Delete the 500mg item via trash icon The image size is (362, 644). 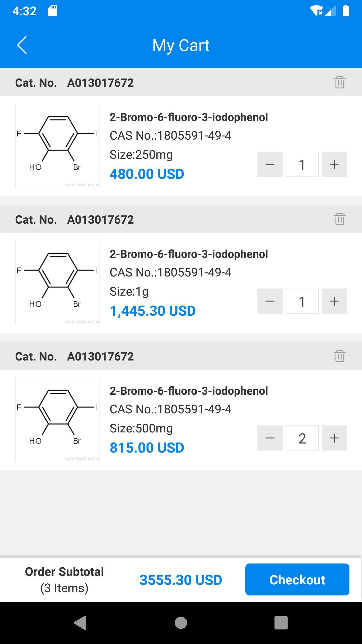(340, 356)
